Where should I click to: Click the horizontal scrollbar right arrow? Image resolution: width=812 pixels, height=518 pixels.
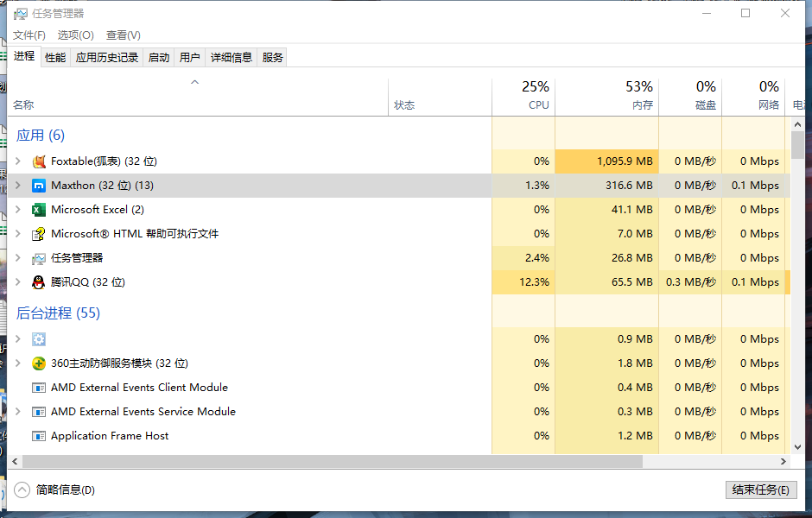[783, 461]
